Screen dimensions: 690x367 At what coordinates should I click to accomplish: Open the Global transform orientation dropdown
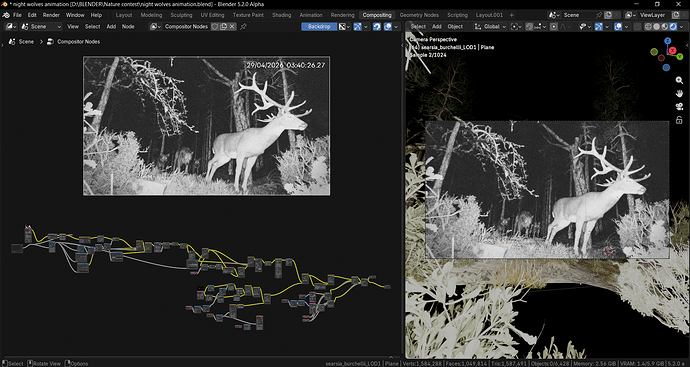[x=490, y=26]
